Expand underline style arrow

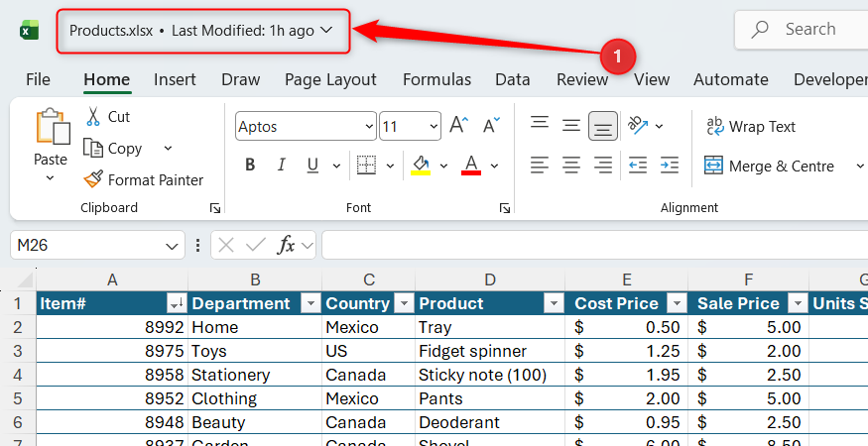(x=336, y=166)
